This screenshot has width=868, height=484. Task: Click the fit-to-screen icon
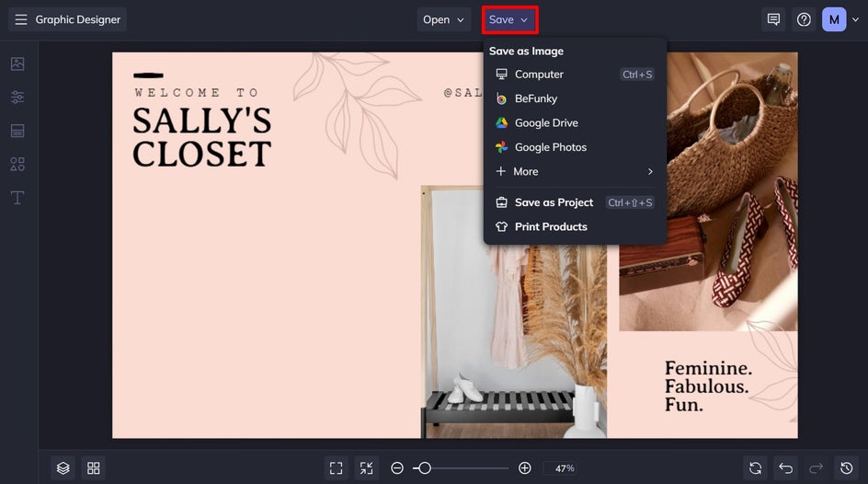click(336, 468)
